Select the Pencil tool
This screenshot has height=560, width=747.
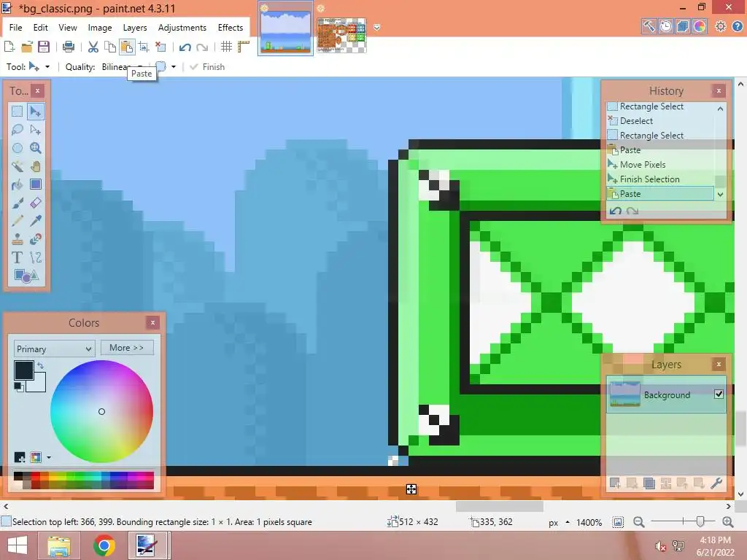tap(18, 221)
